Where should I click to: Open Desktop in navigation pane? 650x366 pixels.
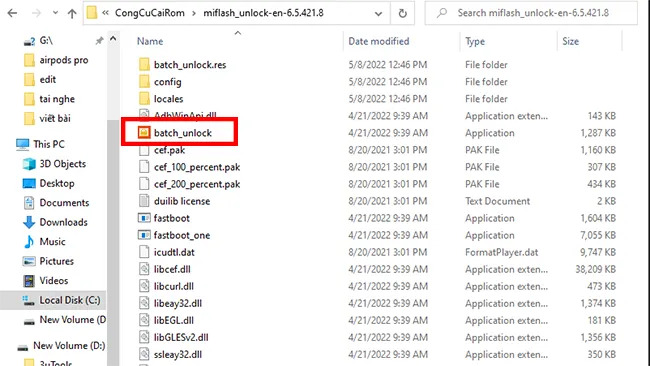tap(57, 183)
